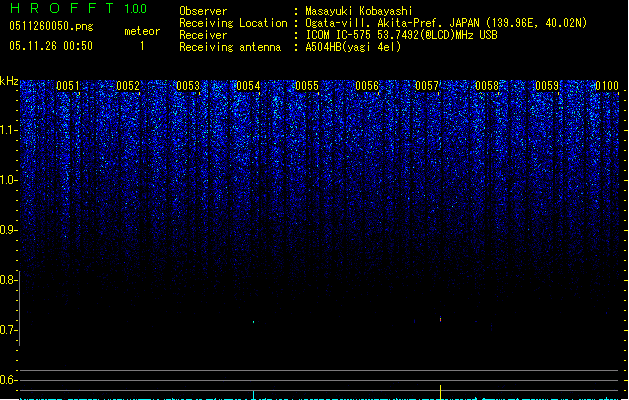The height and width of the screenshot is (400, 629).
Task: Click the 0100 time marker
Action: tap(607, 86)
